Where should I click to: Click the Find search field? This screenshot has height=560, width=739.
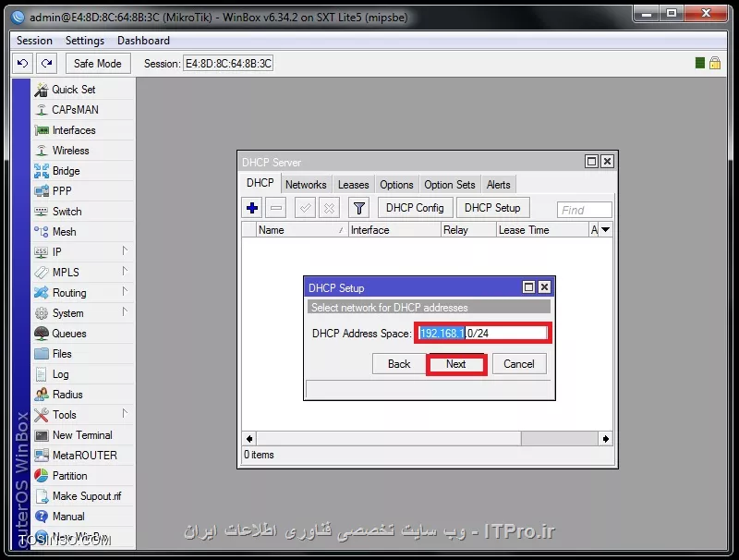(585, 210)
